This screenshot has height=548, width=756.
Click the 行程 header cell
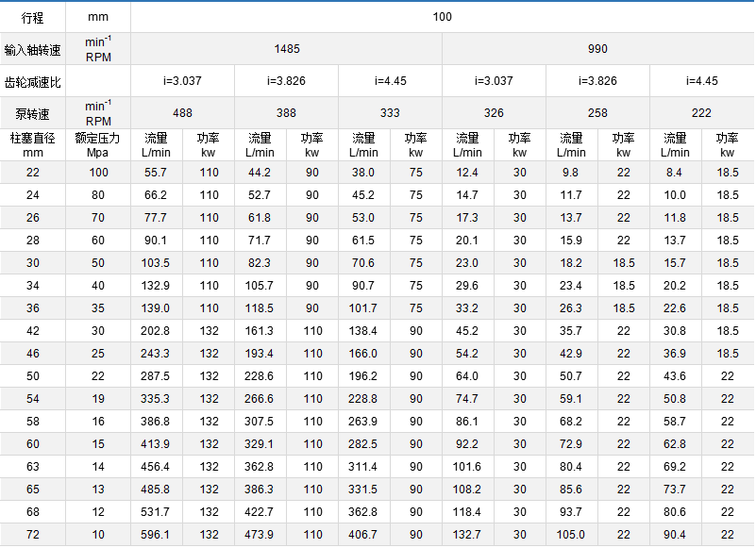(x=33, y=17)
